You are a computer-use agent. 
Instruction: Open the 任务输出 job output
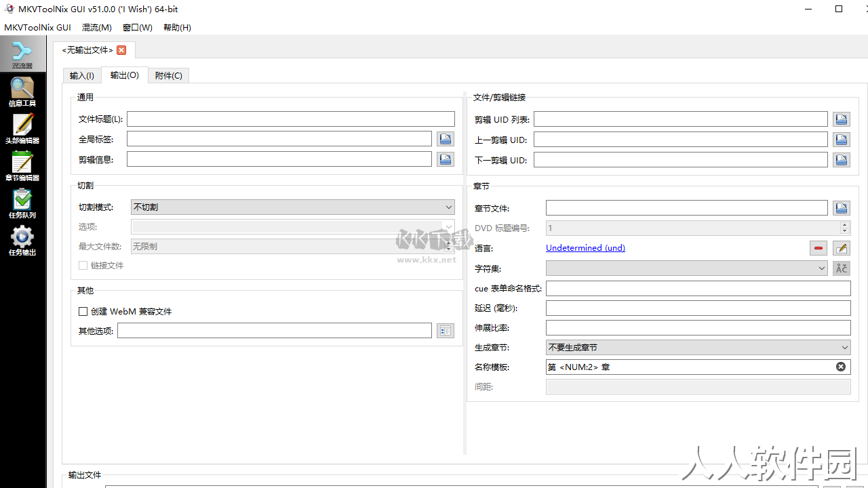[x=22, y=241]
